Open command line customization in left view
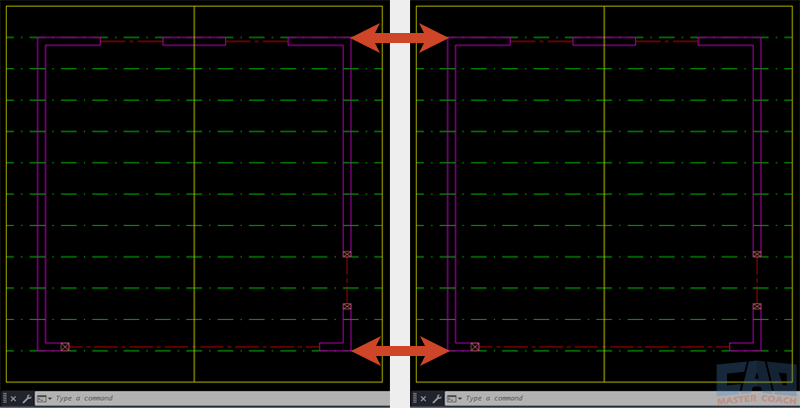The width and height of the screenshot is (800, 408). tap(27, 399)
